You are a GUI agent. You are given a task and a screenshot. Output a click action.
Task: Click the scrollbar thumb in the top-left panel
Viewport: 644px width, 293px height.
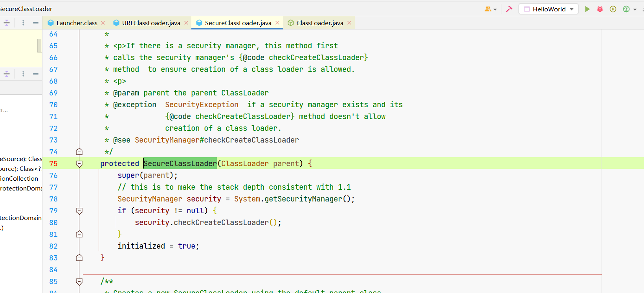[40, 46]
